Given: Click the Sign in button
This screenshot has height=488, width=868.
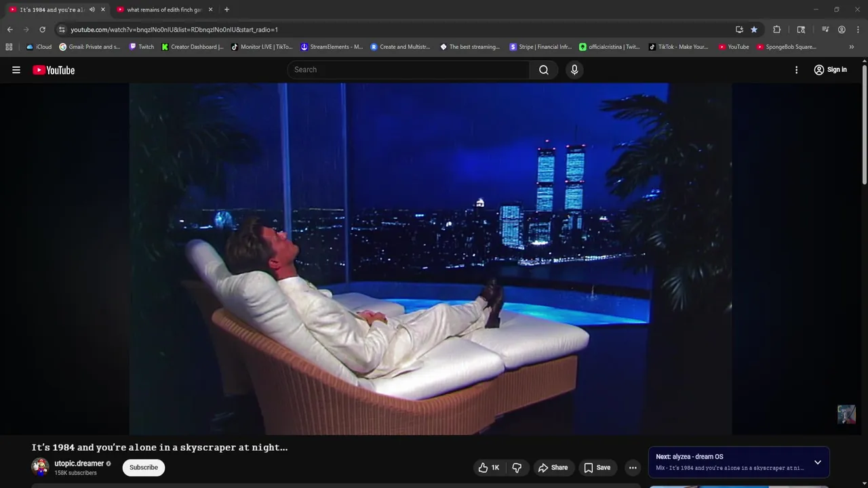Looking at the screenshot, I should [830, 70].
